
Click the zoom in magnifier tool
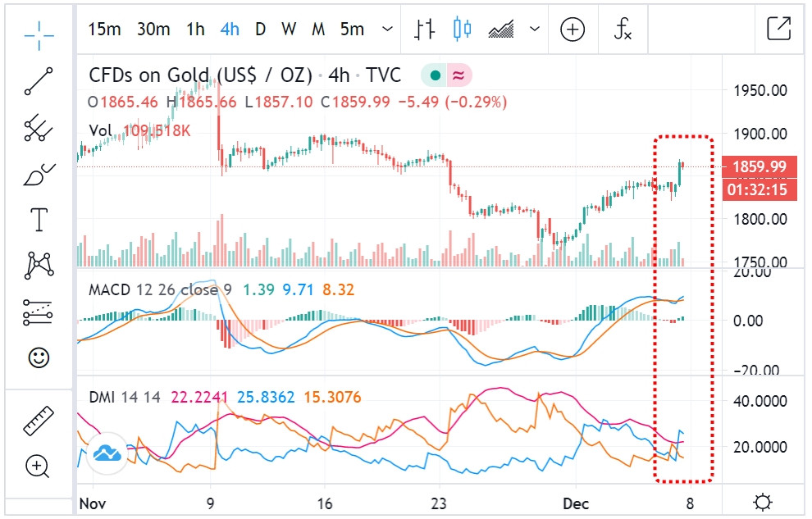click(39, 467)
